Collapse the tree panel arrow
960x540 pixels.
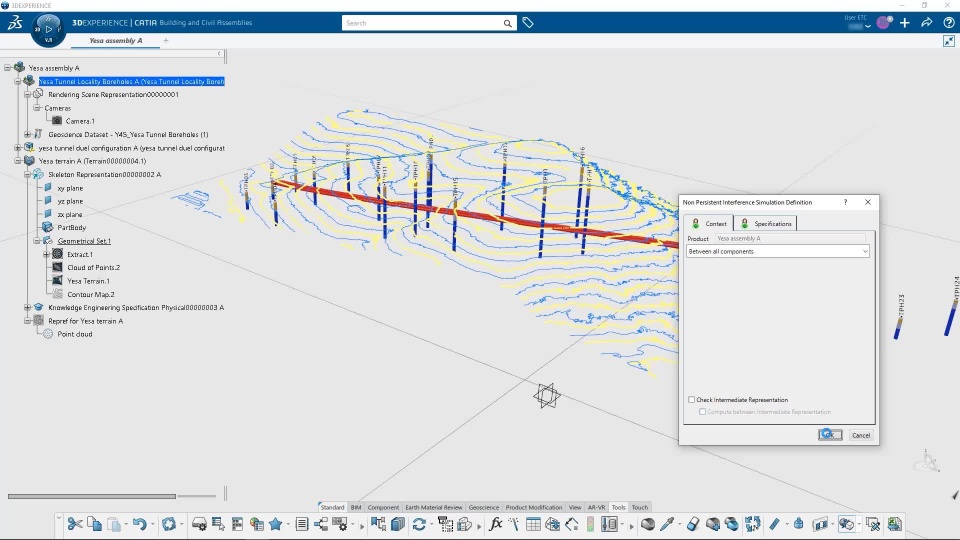point(219,54)
